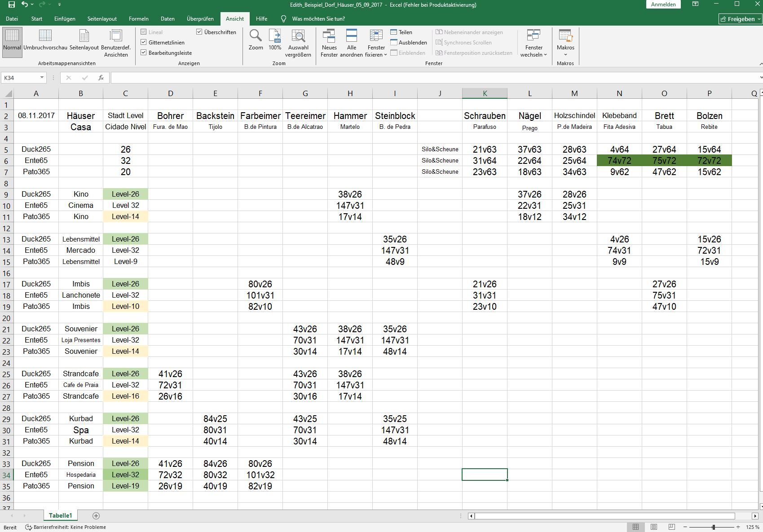Viewport: 763px width, 532px height.
Task: Click horizontal scrollbar right arrow
Action: coord(755,516)
